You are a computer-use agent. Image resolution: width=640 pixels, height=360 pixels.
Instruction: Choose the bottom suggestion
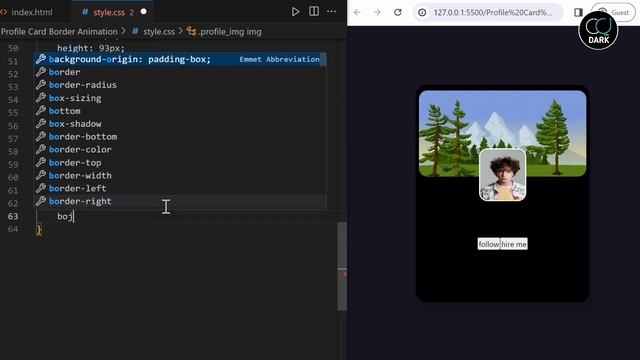(180, 111)
